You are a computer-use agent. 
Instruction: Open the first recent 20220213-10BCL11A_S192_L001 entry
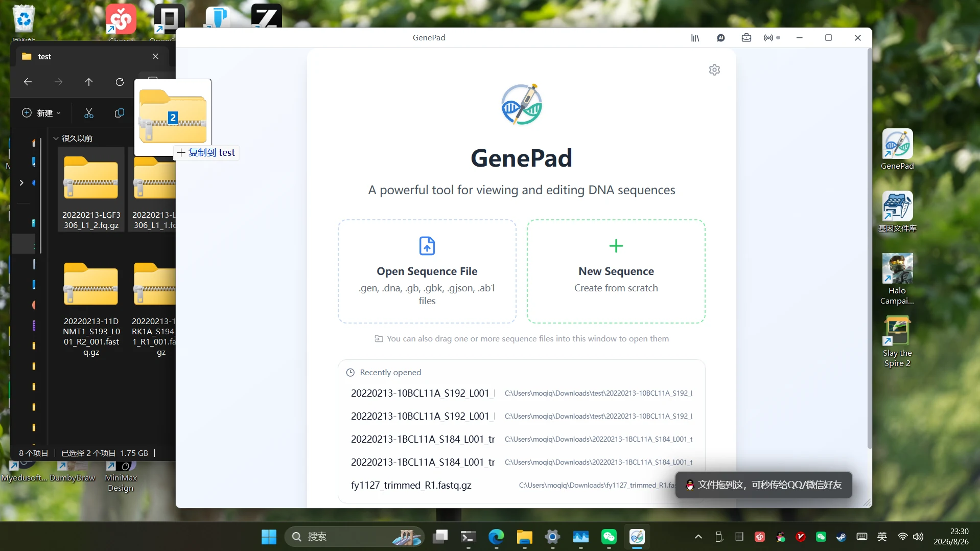(x=521, y=393)
